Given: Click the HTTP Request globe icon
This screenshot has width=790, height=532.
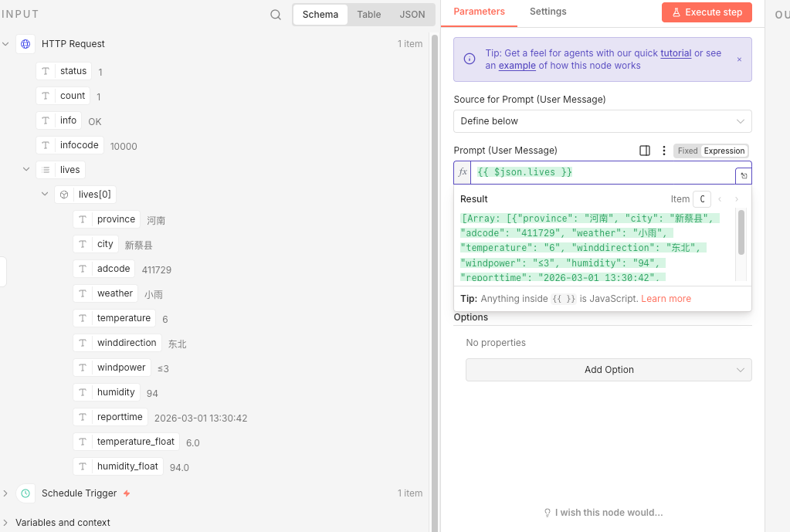Looking at the screenshot, I should click(25, 44).
